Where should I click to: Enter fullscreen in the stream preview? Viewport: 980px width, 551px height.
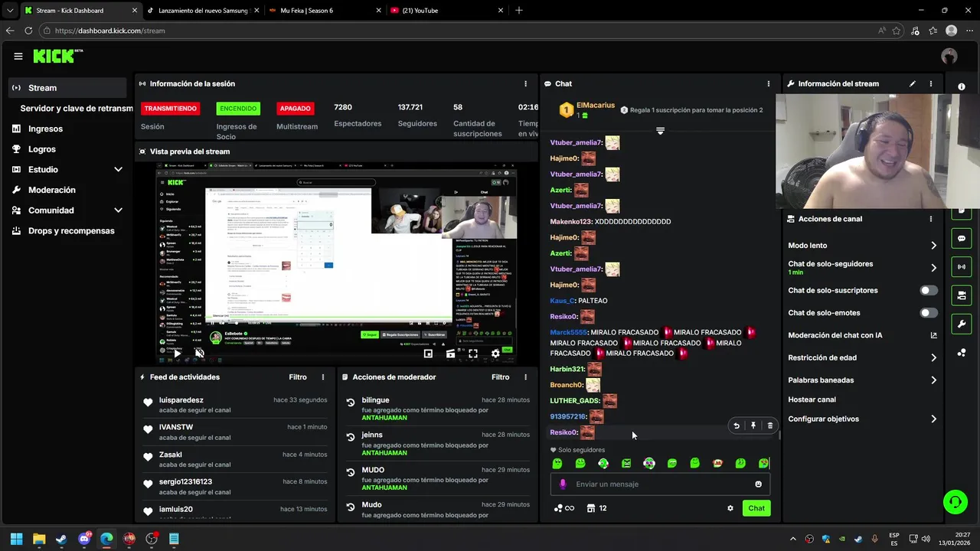coord(473,354)
